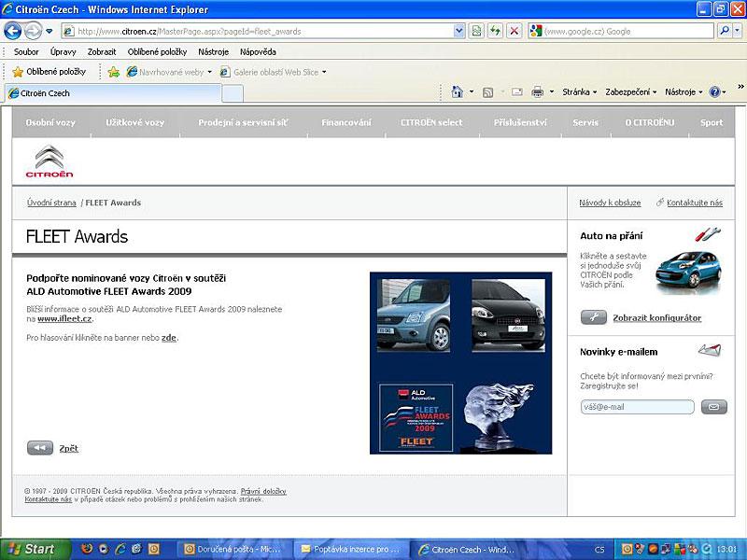The width and height of the screenshot is (747, 560).
Task: Open Galerie oblastí Web Slice item
Action: (x=273, y=72)
